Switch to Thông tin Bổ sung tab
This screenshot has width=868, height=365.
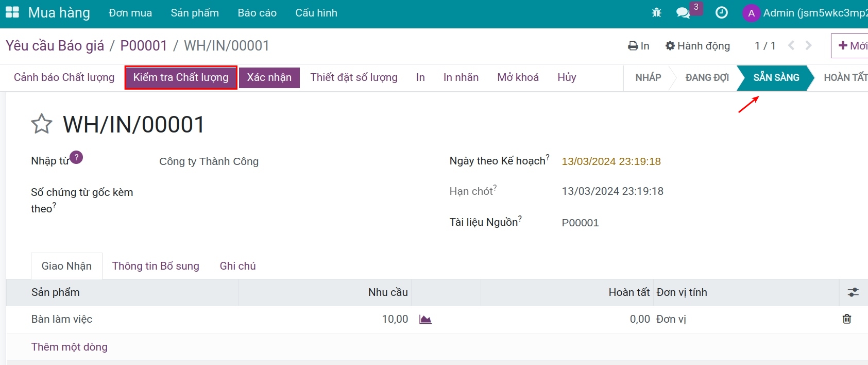(x=156, y=266)
